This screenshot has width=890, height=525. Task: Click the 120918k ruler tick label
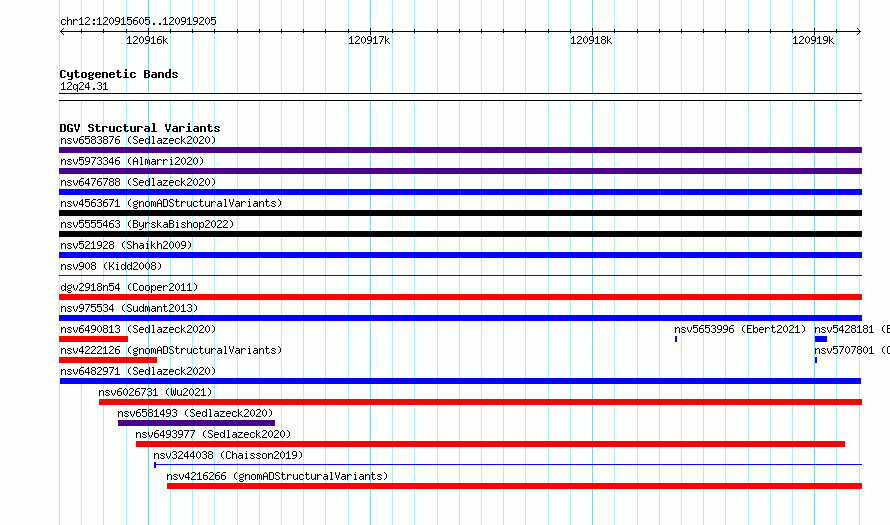[591, 40]
